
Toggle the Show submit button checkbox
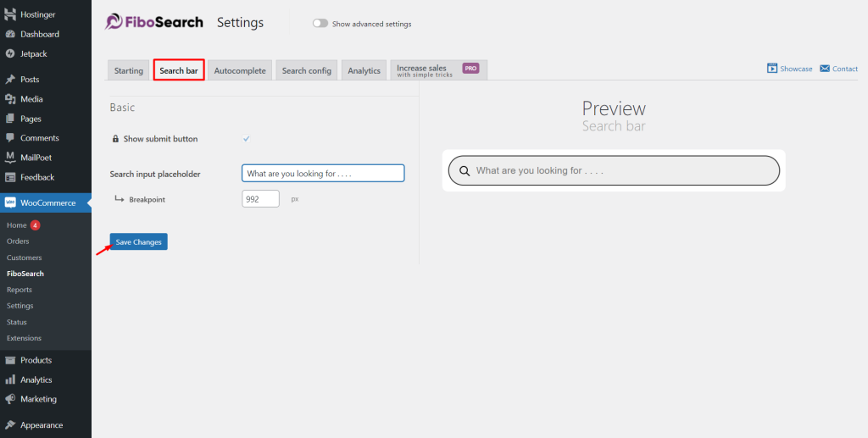pos(247,139)
